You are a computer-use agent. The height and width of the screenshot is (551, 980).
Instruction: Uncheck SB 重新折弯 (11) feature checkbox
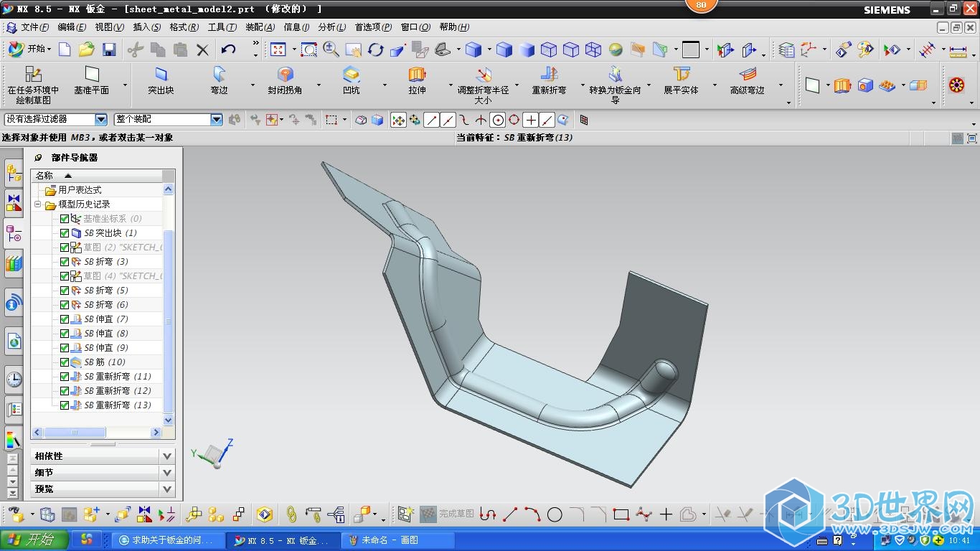[65, 377]
